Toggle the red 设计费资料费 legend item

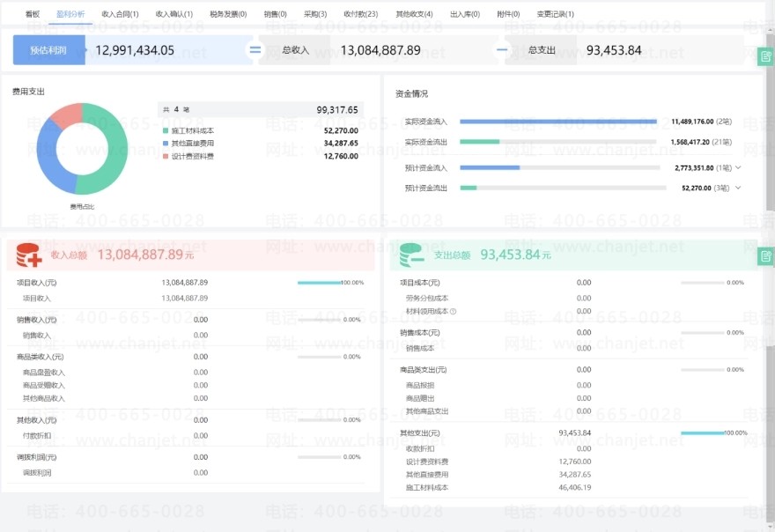pyautogui.click(x=188, y=156)
